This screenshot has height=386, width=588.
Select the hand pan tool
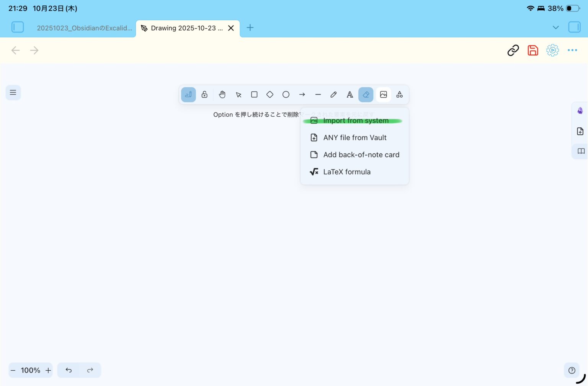point(222,94)
